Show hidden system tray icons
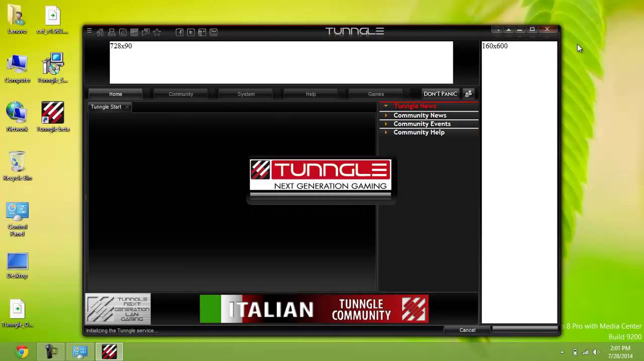Viewport: 644px width, 361px height. (x=562, y=352)
